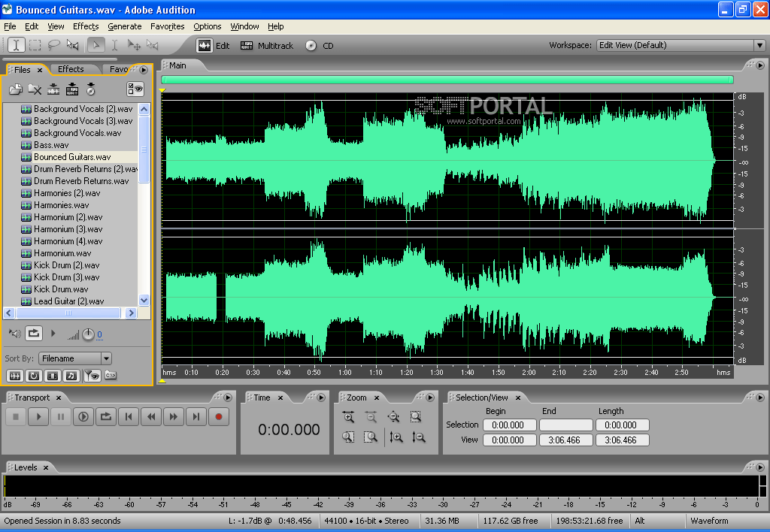
Task: Open the Zoom panel options menu
Action: coord(430,397)
